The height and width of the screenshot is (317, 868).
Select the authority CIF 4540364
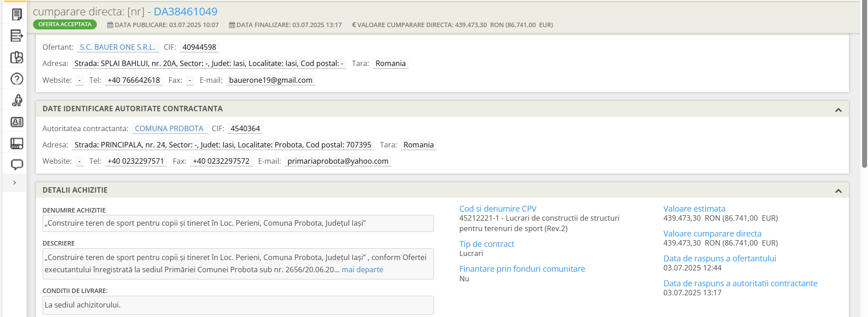[x=245, y=128]
